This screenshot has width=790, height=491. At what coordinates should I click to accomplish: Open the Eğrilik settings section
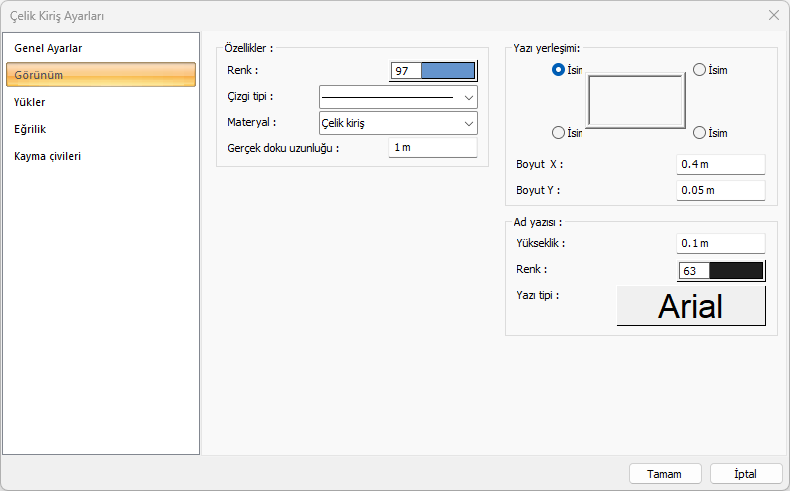[31, 129]
